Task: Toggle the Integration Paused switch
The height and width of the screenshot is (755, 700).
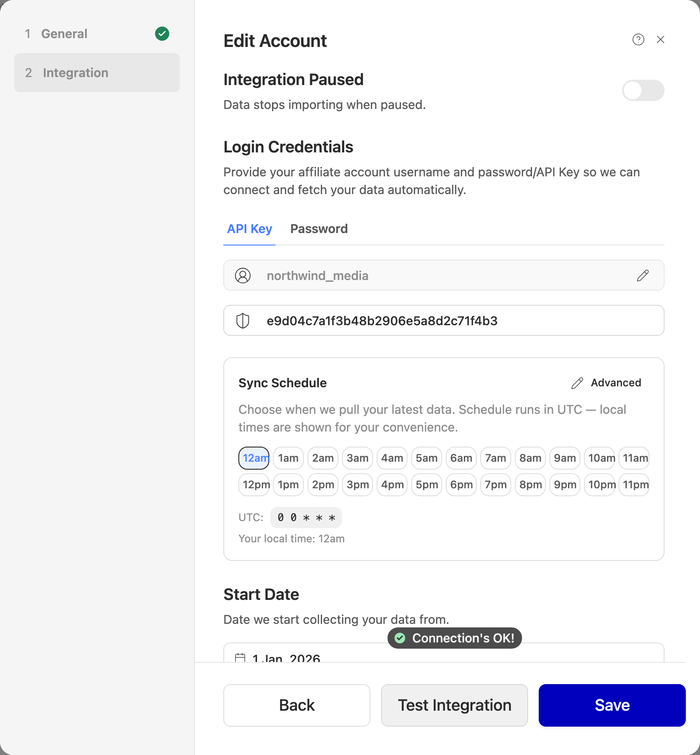Action: pyautogui.click(x=643, y=90)
